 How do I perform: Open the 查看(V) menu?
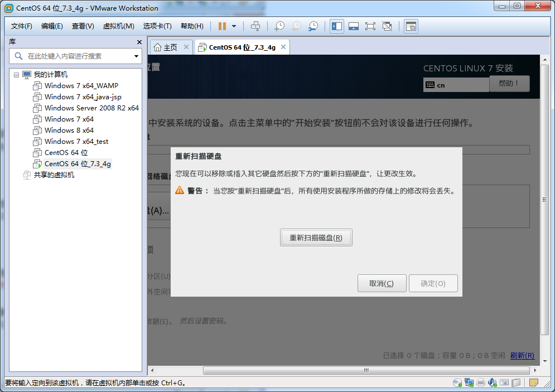83,26
